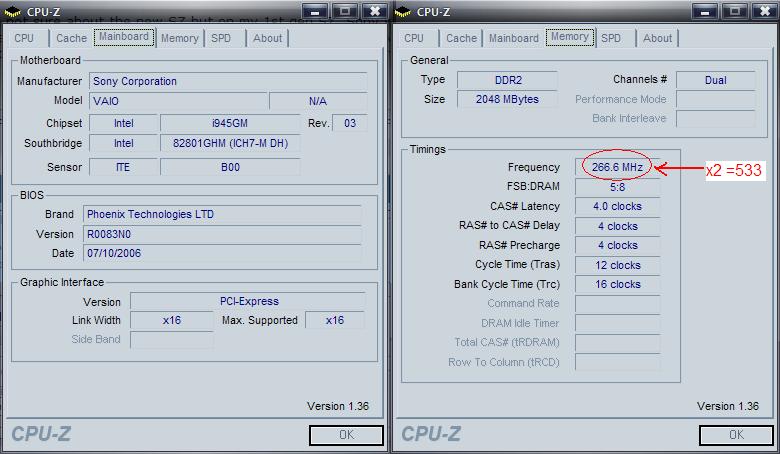
Task: Click the 266.6 MHz frequency value
Action: (x=617, y=167)
